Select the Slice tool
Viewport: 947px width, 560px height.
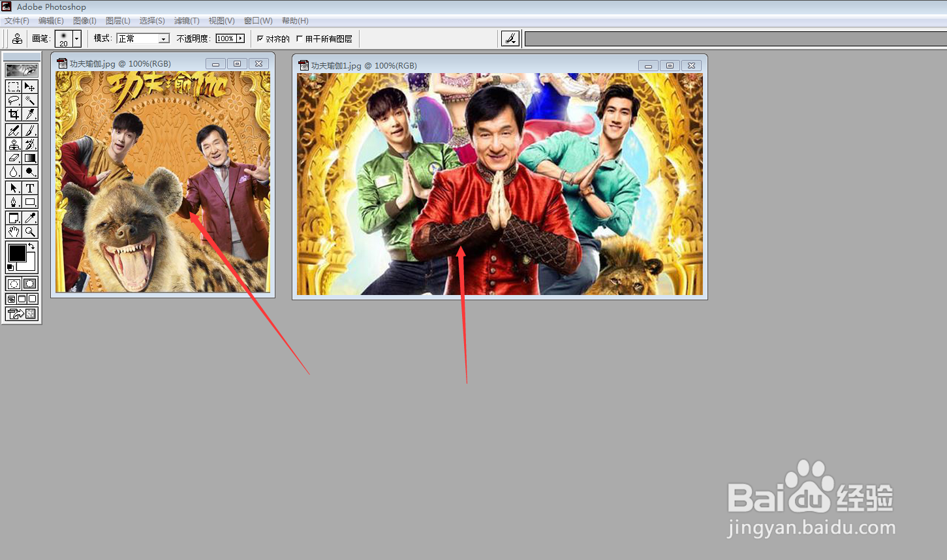tap(30, 114)
